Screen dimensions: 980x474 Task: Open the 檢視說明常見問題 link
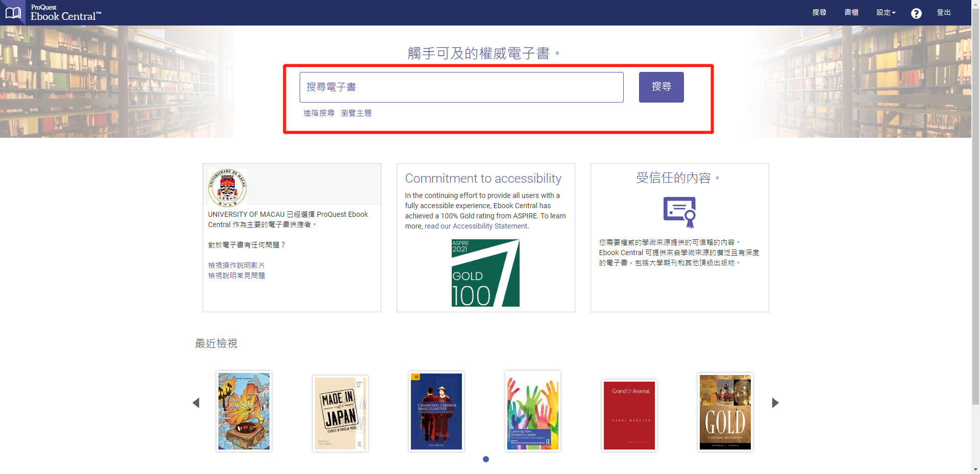236,276
